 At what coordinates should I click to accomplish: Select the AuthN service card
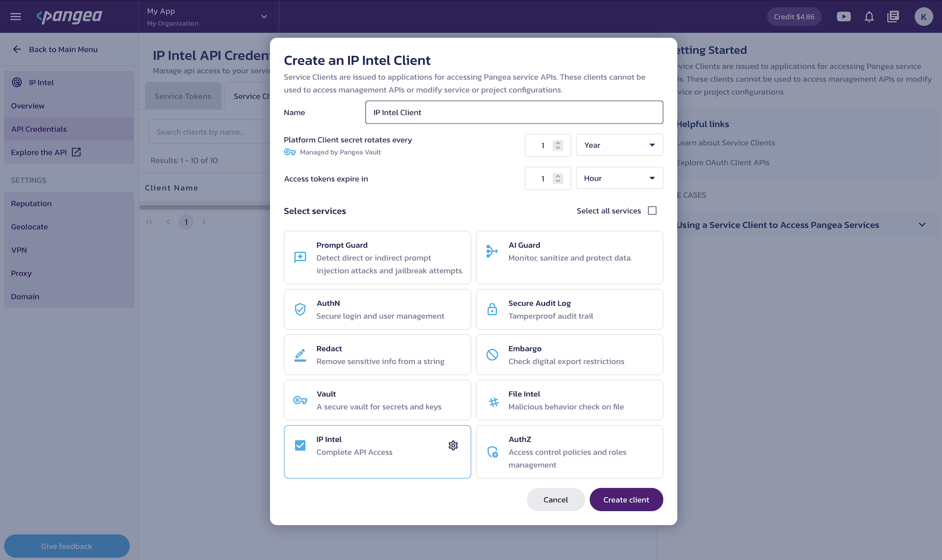coord(377,309)
